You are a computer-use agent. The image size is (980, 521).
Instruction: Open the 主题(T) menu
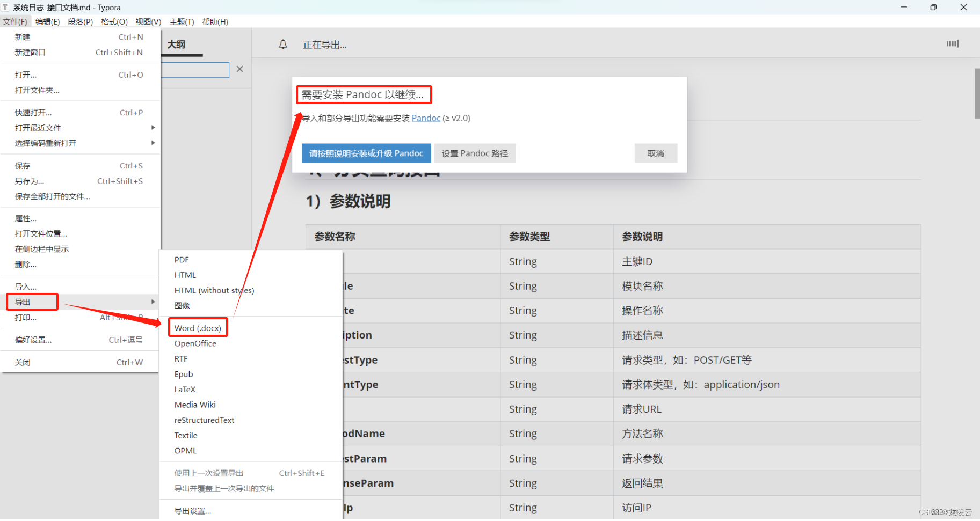pyautogui.click(x=182, y=21)
